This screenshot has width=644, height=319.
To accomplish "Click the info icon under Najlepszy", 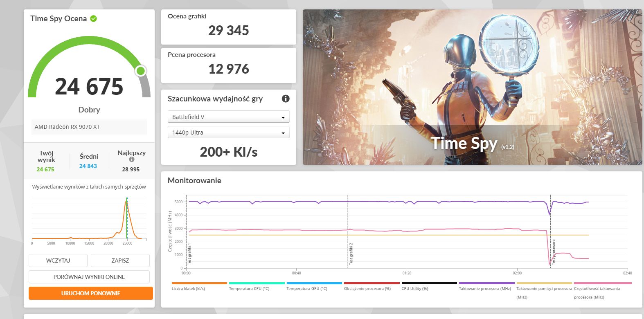I will tap(132, 159).
